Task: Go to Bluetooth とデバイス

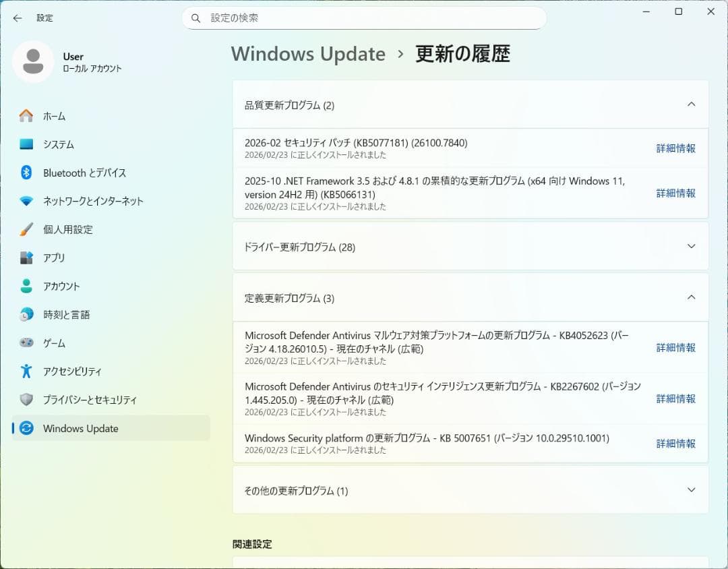Action: [x=111, y=173]
